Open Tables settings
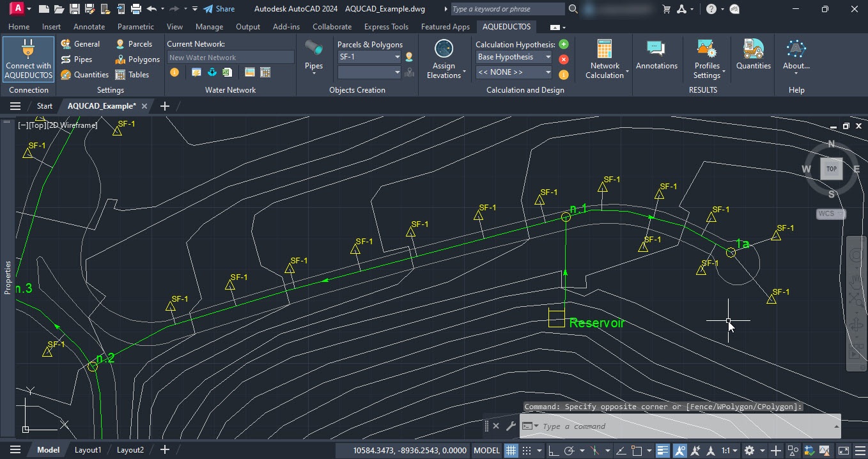 (x=132, y=75)
